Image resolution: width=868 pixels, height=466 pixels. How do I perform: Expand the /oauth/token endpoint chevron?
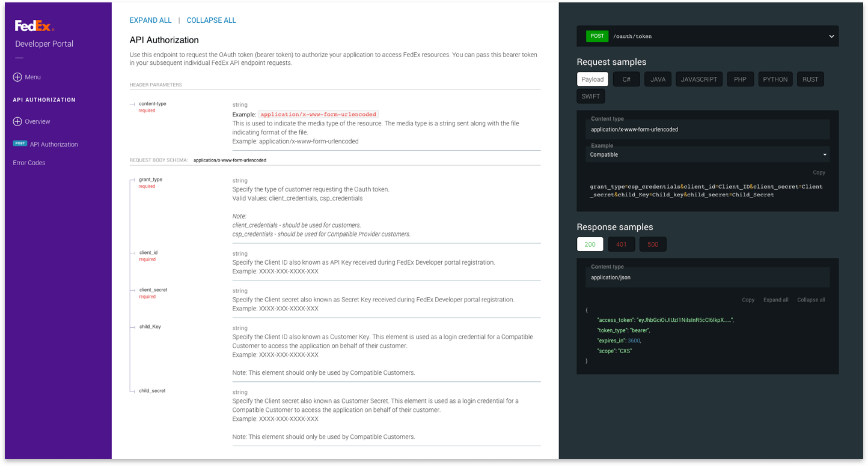(831, 37)
